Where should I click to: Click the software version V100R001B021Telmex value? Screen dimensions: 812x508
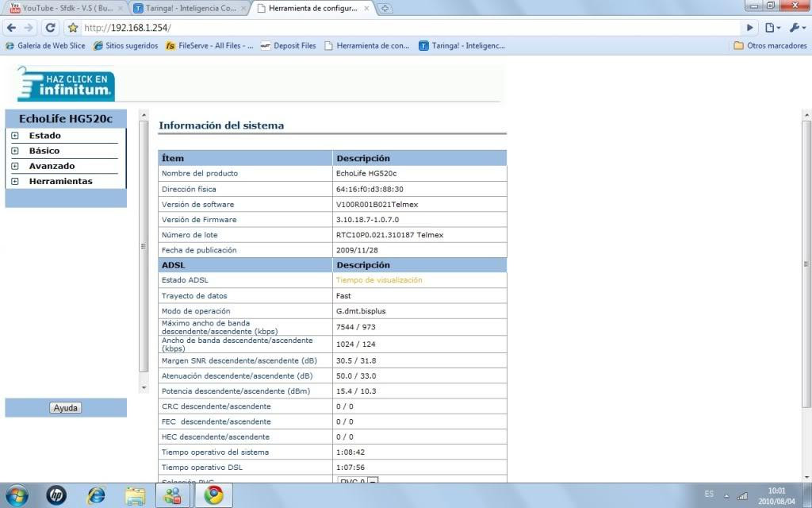[377, 205]
